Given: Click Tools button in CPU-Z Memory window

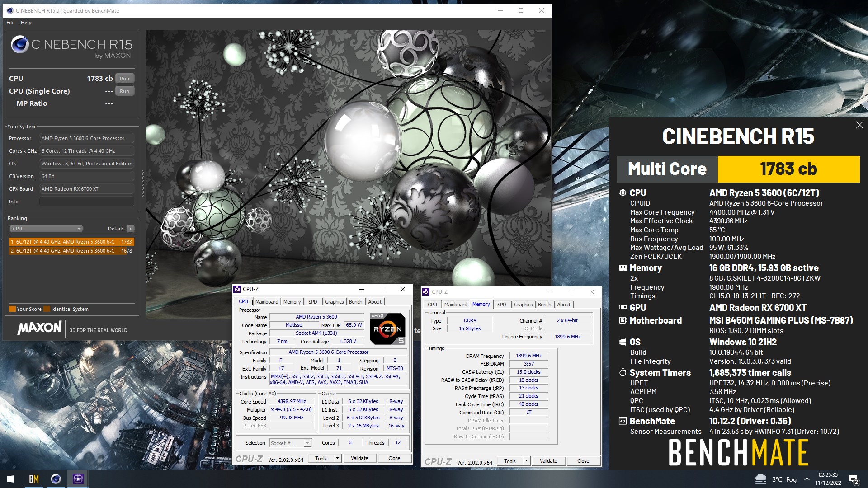Looking at the screenshot, I should pos(510,461).
